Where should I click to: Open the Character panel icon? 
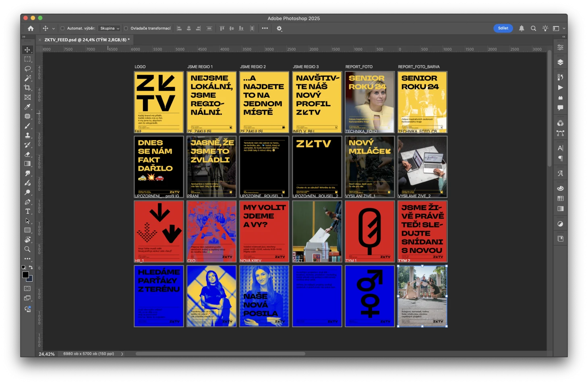click(x=560, y=148)
